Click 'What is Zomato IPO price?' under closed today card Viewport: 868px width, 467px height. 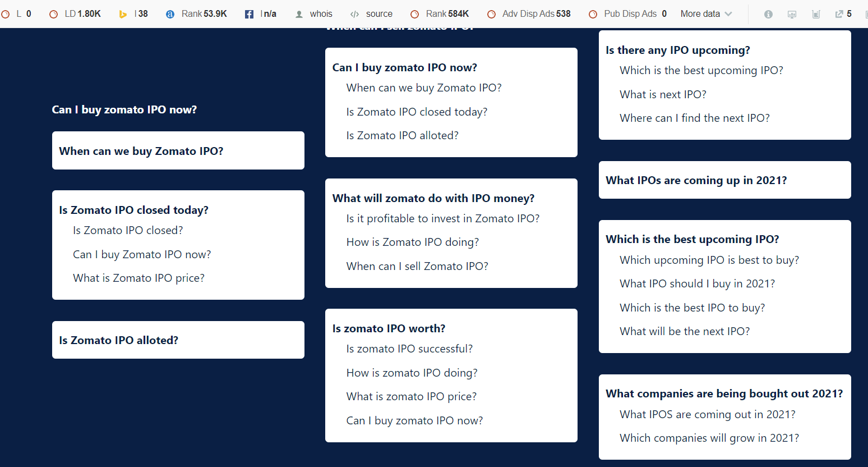pos(138,278)
